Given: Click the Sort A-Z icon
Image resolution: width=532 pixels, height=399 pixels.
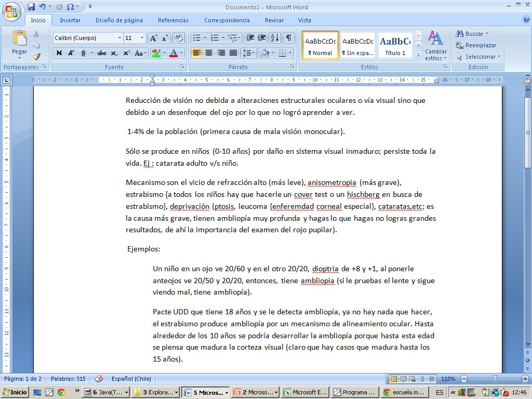Looking at the screenshot, I should [275, 38].
